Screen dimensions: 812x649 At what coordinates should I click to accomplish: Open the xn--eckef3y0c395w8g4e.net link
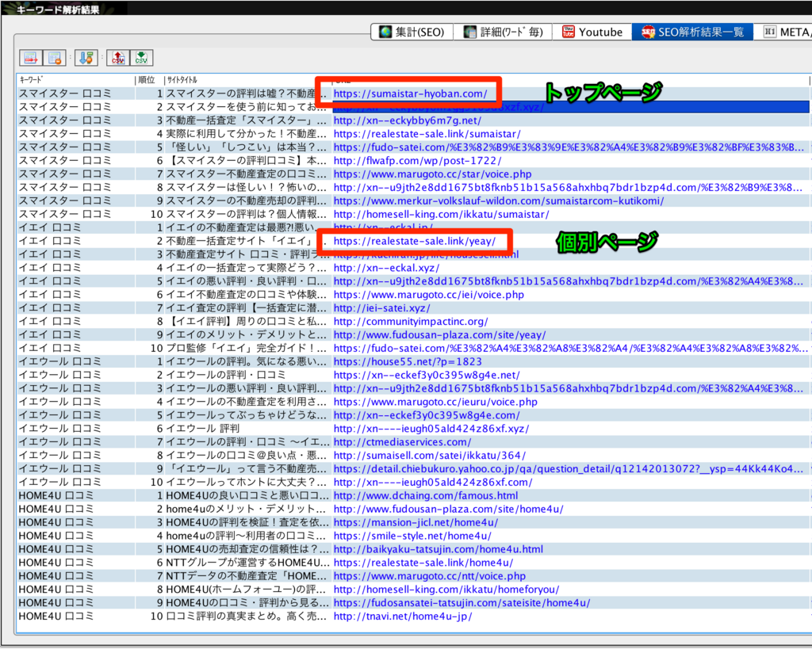(427, 376)
